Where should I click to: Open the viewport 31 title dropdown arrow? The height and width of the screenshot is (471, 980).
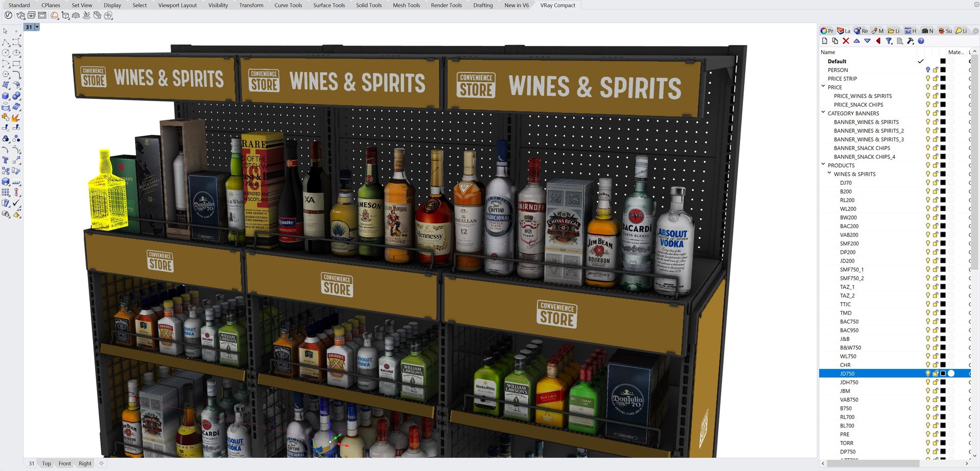(37, 27)
